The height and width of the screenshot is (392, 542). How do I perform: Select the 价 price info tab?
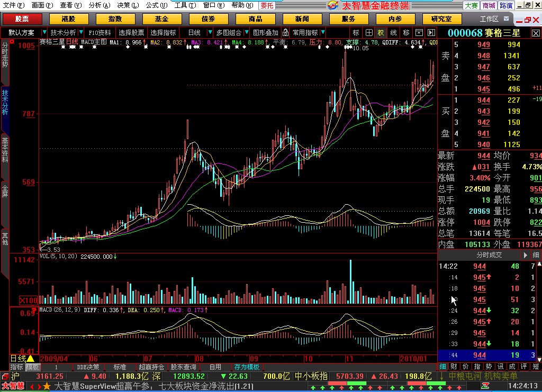(466, 367)
